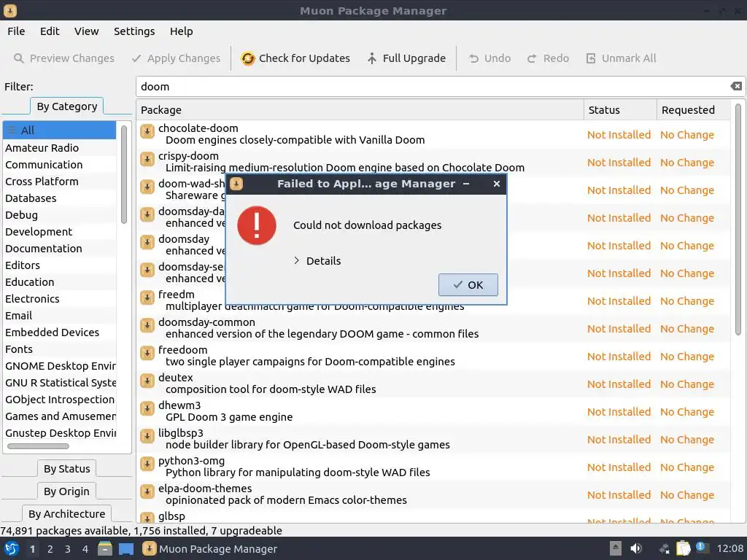Select the Development category
Viewport: 747px width, 560px height.
tap(60, 231)
